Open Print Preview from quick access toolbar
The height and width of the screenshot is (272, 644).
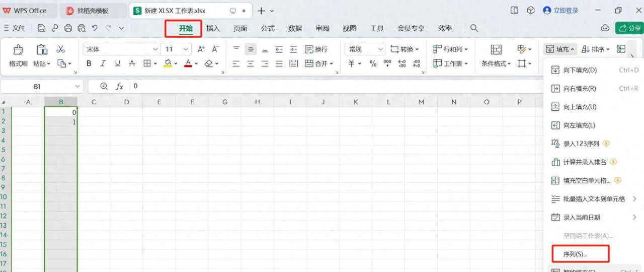(82, 29)
